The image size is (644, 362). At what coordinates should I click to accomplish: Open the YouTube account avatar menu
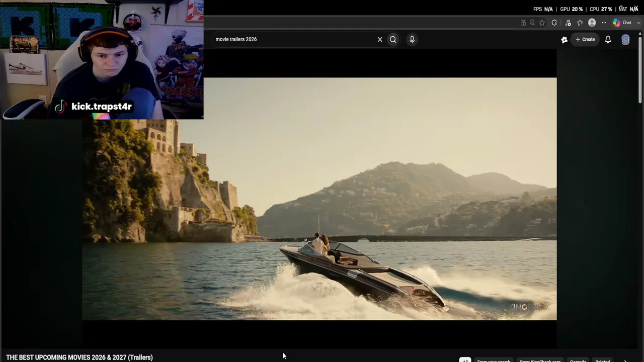pos(625,40)
